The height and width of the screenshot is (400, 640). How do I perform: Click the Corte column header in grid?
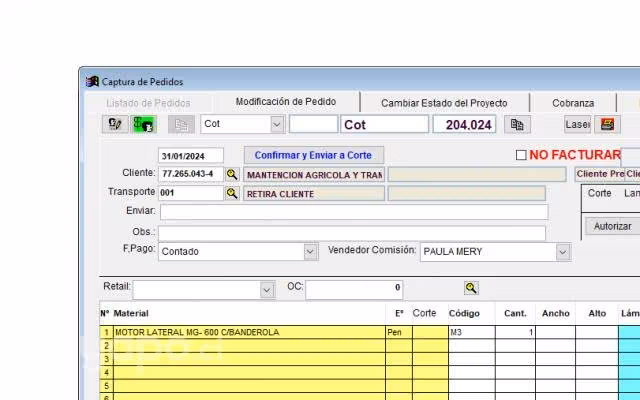point(424,313)
